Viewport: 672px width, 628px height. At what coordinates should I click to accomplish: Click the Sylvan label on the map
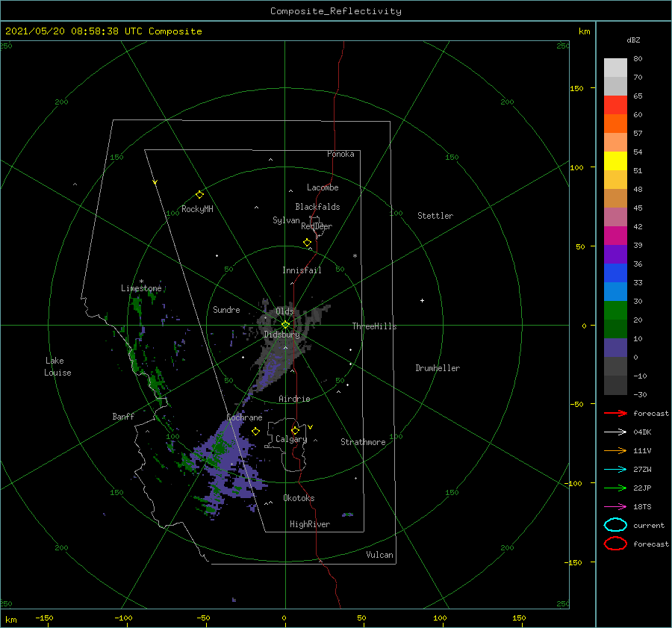286,220
